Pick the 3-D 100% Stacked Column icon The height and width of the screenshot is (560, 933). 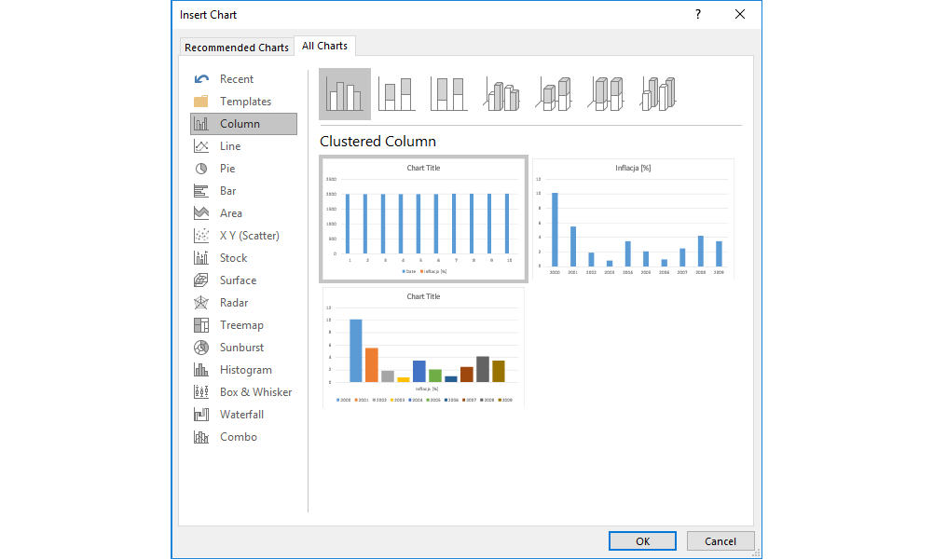tap(606, 94)
